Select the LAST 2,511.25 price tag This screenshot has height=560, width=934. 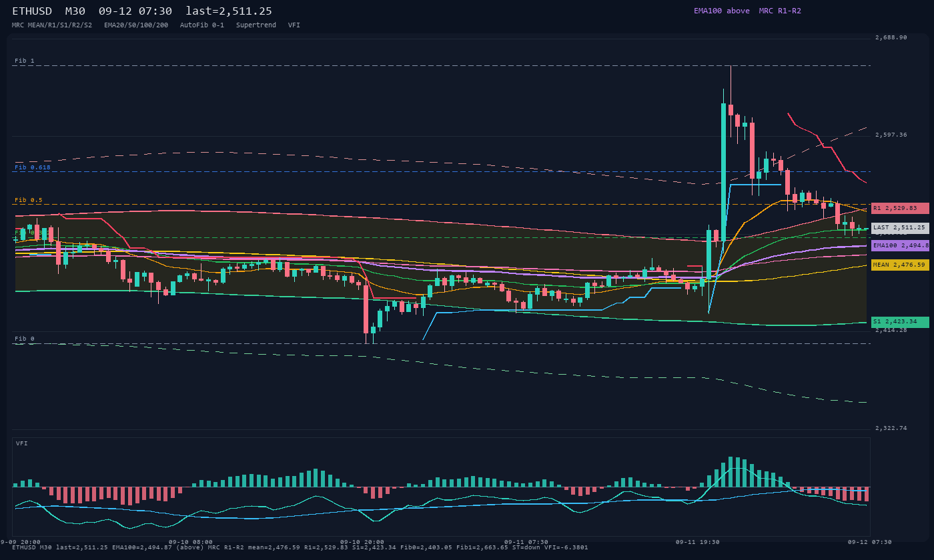coord(900,228)
